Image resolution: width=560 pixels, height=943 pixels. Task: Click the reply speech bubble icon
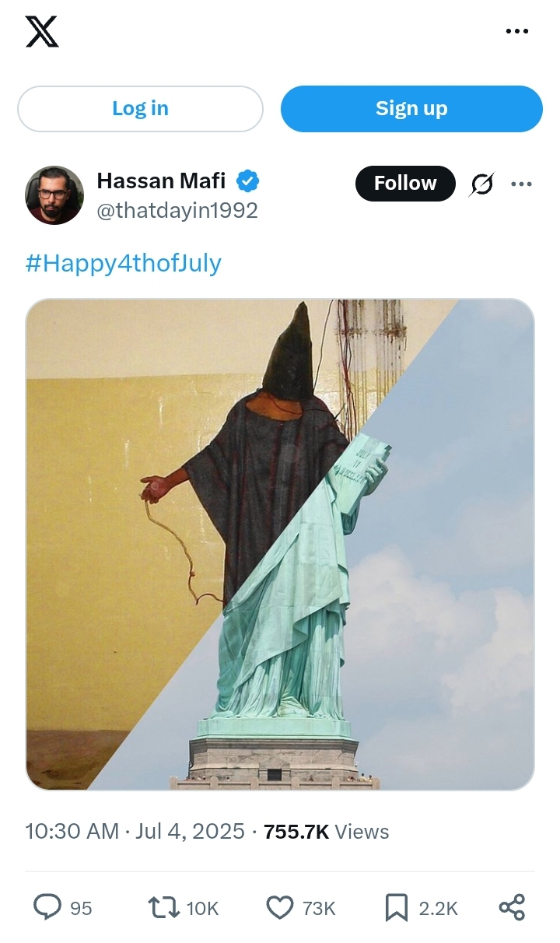[47, 907]
